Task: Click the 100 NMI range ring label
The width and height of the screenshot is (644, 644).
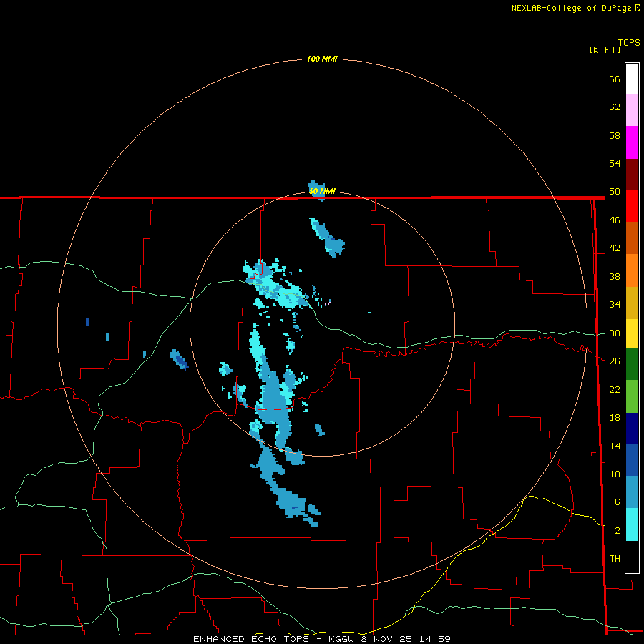Action: [322, 59]
